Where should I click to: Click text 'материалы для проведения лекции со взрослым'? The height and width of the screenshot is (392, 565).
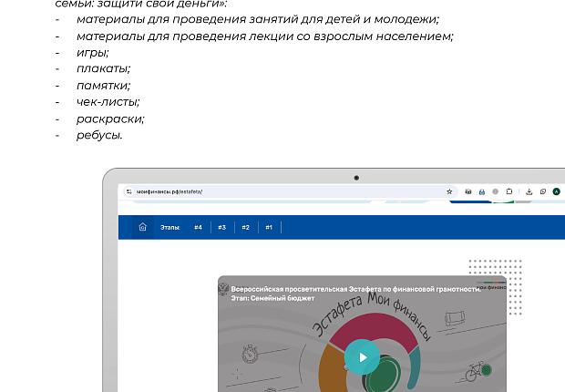tap(225, 36)
